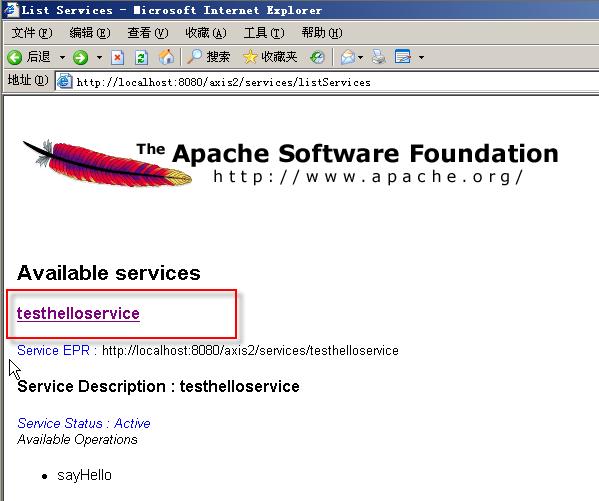599x501 pixels.
Task: Open the Search (搜索) toolbar button
Action: (209, 57)
